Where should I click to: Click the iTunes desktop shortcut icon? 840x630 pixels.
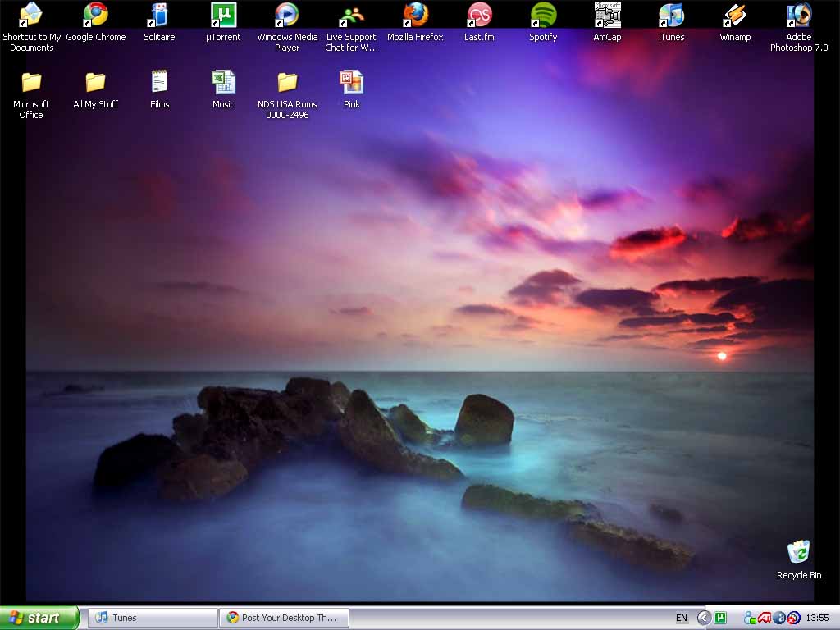coord(671,15)
